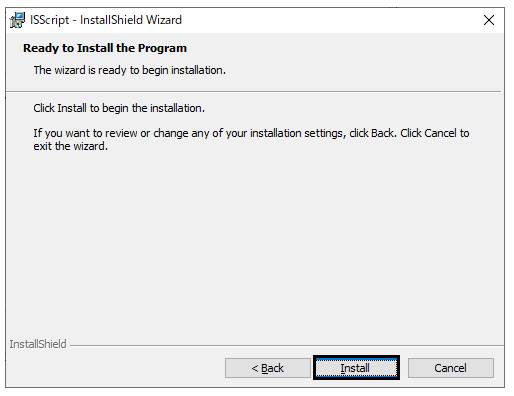The image size is (514, 396).
Task: Open the installer icon system menu
Action: click(17, 20)
